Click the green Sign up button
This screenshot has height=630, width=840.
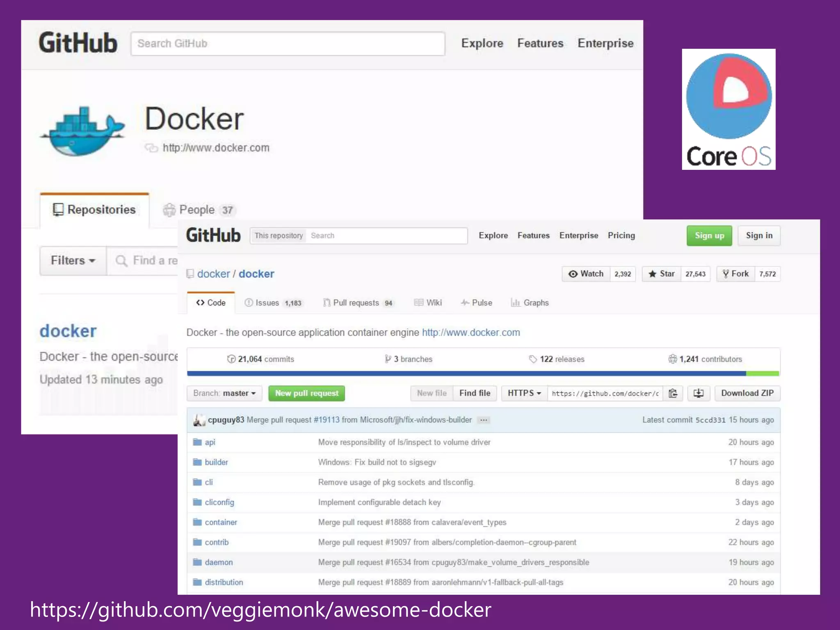coord(709,236)
